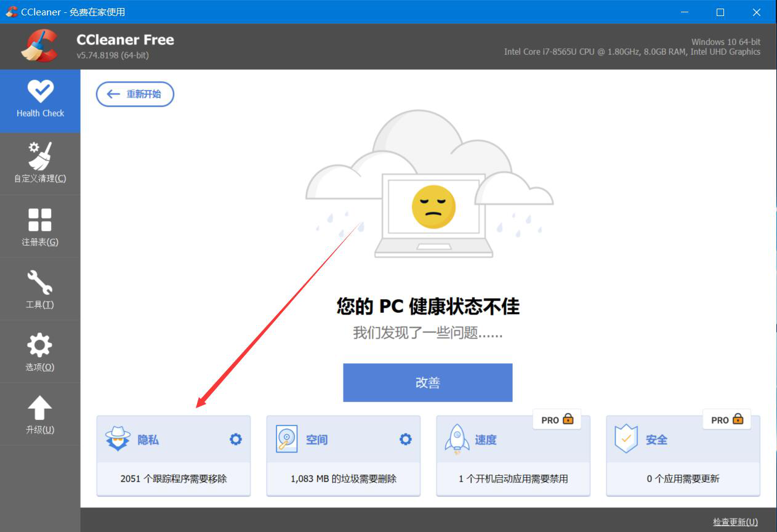Click PRO lock badge on 速度 card
Viewport: 777px width, 532px height.
point(558,419)
